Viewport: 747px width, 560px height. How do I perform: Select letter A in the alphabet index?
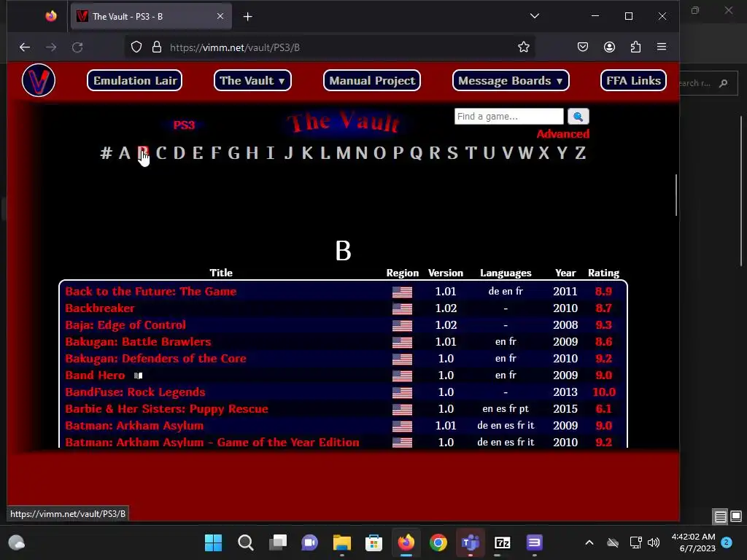click(x=124, y=153)
